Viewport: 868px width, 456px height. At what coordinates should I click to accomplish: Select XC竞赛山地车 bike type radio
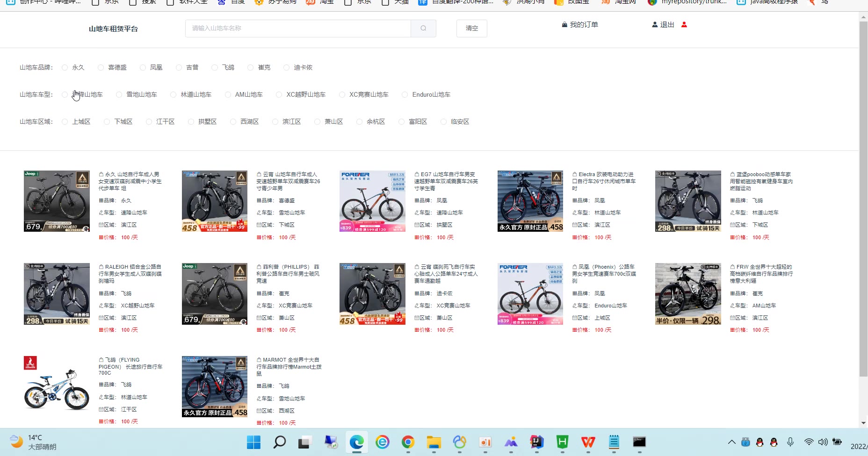coord(342,95)
